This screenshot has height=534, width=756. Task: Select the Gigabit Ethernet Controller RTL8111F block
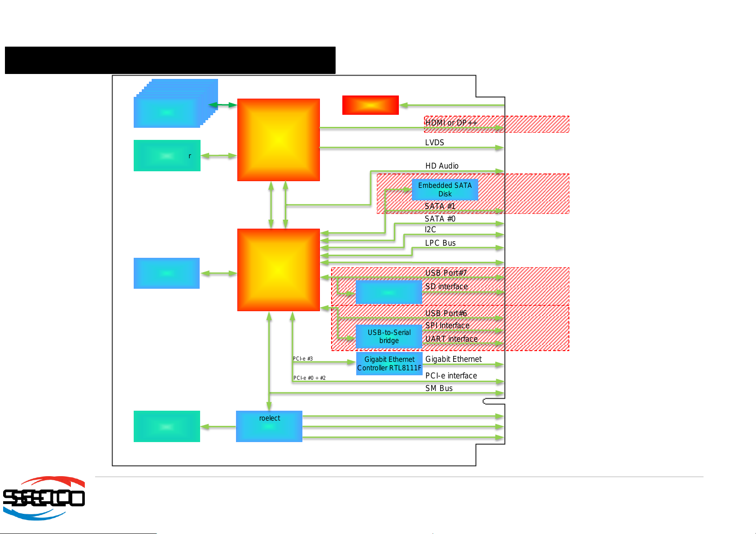[x=389, y=363]
